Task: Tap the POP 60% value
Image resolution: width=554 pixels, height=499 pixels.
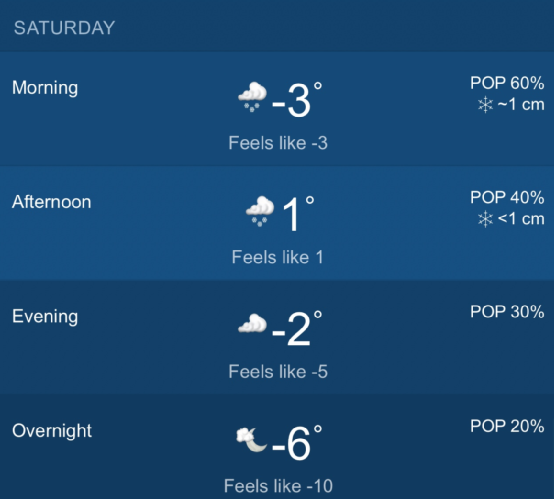Action: (507, 83)
